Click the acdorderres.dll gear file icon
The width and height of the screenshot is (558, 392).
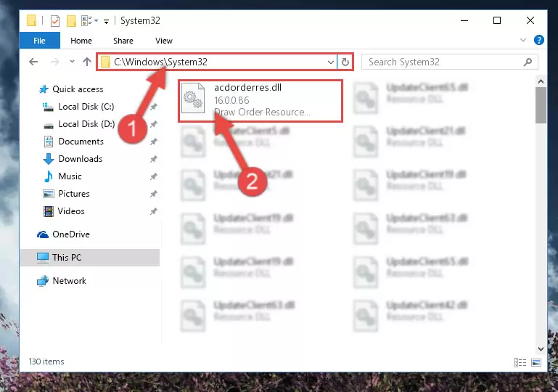click(x=193, y=98)
